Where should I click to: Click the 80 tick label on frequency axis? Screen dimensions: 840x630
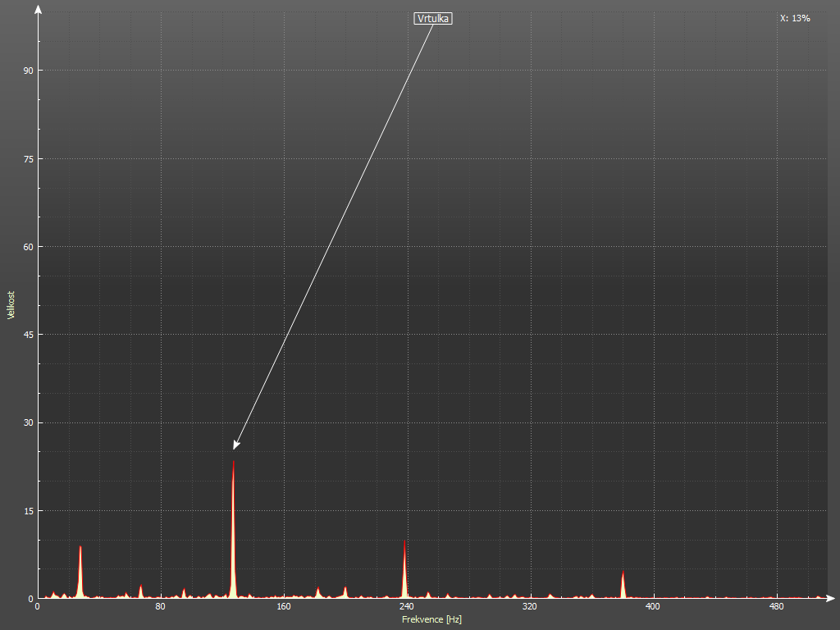[x=161, y=607]
